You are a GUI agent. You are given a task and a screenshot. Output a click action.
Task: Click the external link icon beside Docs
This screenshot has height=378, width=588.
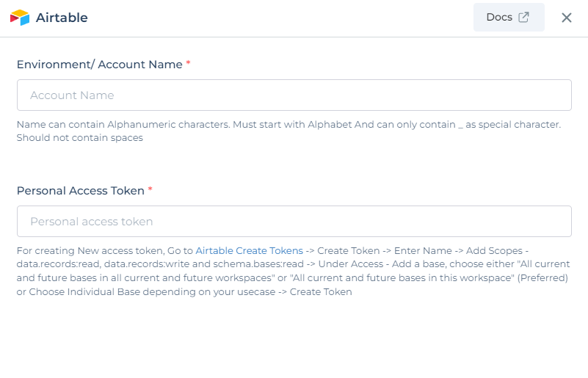tap(523, 18)
